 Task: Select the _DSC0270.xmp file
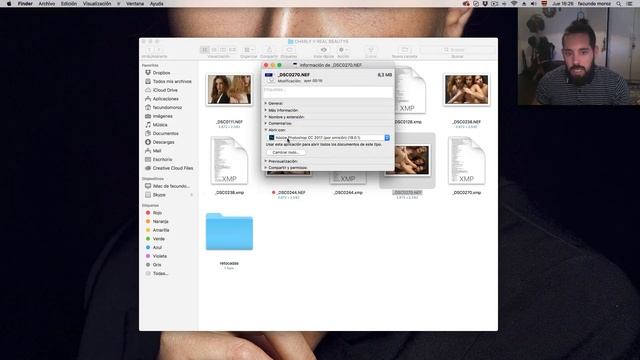click(466, 160)
